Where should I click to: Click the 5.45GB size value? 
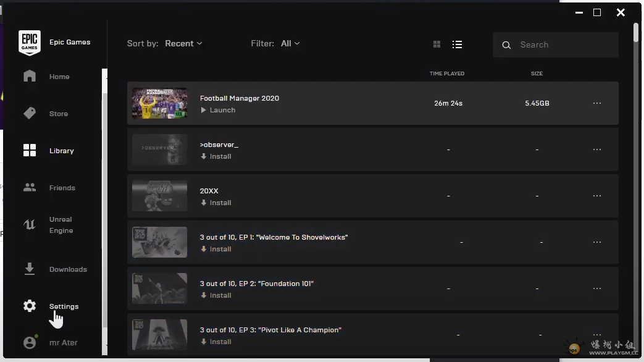[x=537, y=104]
